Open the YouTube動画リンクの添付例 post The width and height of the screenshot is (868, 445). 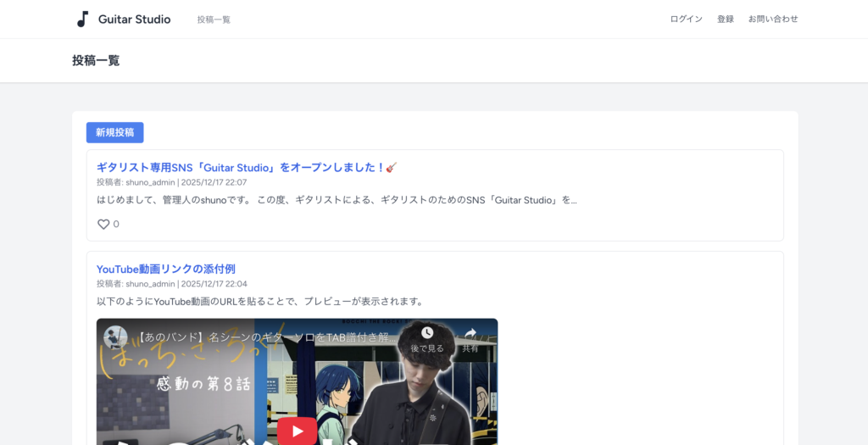(x=166, y=269)
